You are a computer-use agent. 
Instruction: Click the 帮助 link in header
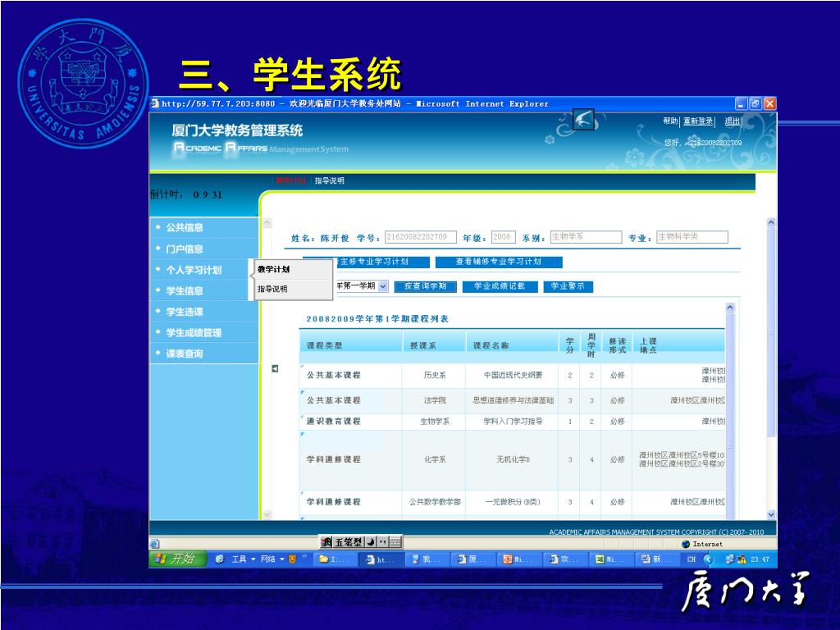point(670,121)
